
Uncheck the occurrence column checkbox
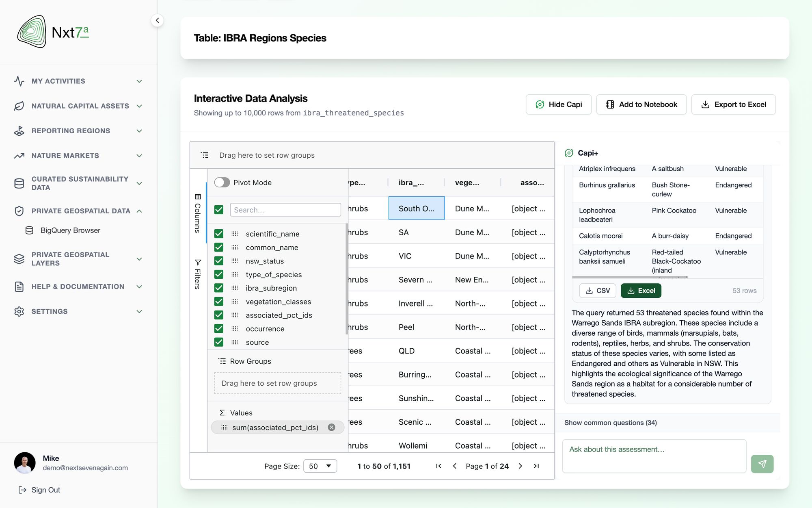[219, 328]
